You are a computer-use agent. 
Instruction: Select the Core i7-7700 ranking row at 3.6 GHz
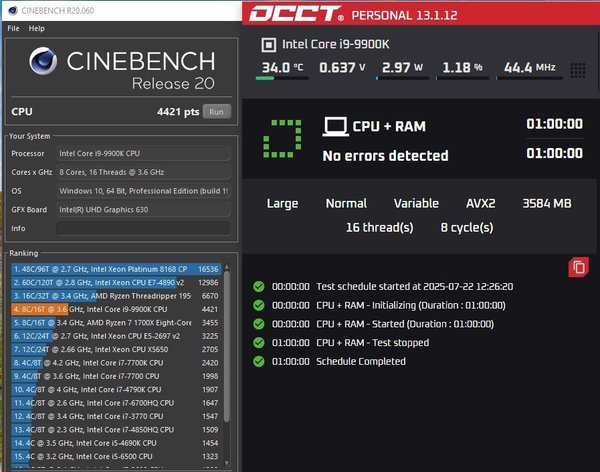pyautogui.click(x=116, y=376)
